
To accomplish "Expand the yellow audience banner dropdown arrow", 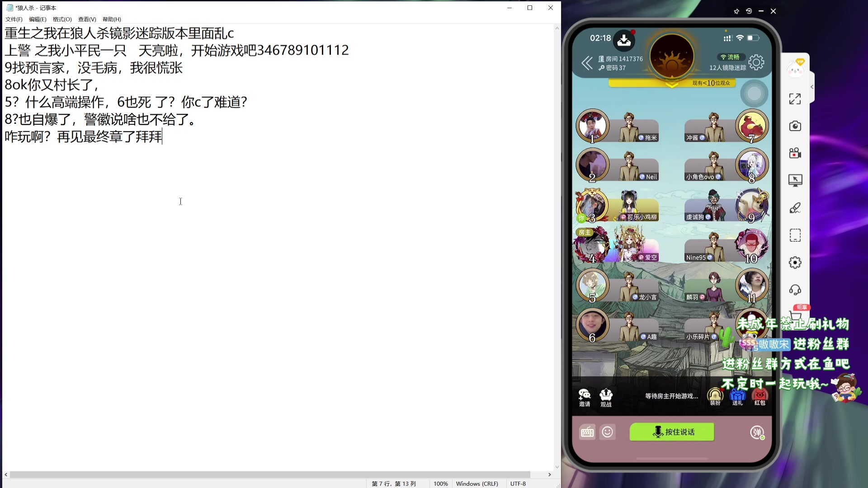I will (672, 85).
